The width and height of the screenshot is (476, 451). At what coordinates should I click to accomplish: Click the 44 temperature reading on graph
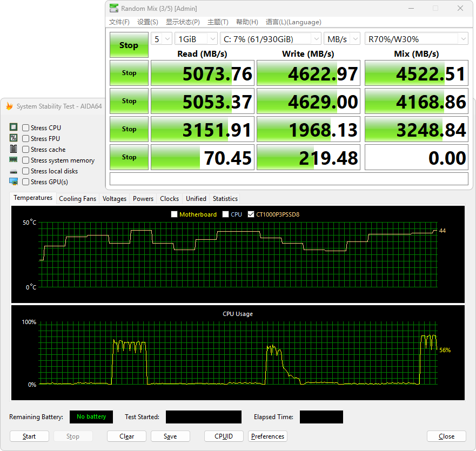point(443,231)
